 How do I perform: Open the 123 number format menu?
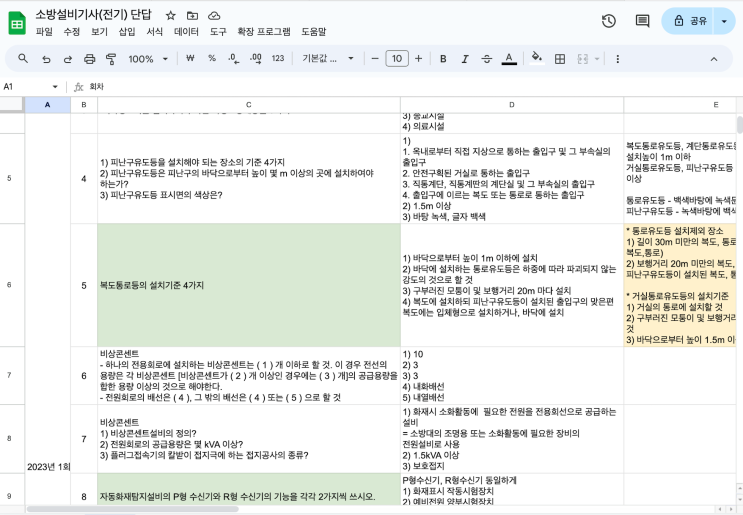(278, 58)
